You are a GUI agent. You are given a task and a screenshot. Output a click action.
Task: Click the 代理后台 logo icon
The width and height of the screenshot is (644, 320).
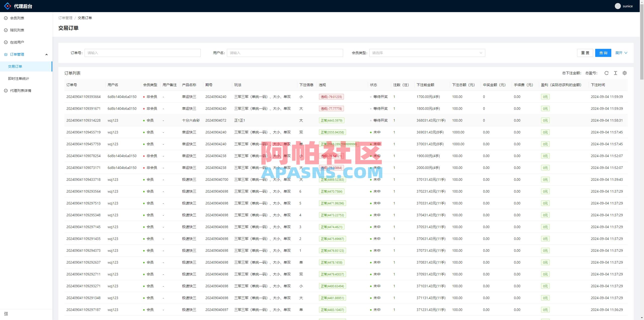pyautogui.click(x=8, y=6)
